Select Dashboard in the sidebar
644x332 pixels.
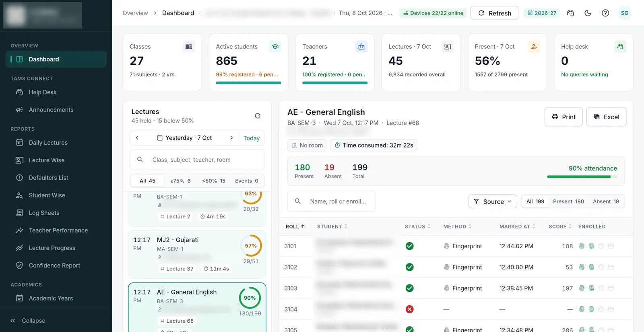point(56,59)
